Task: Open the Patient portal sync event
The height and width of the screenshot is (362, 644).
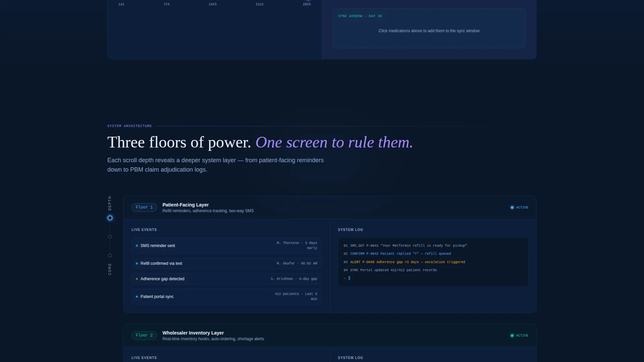Action: coord(226,297)
